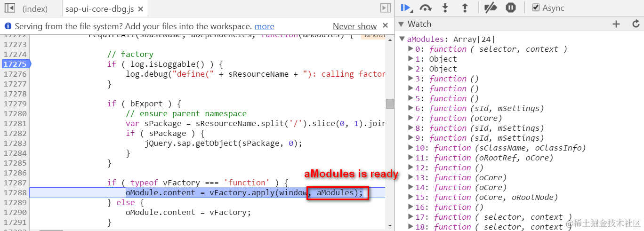Click the Step into function icon

445,8
